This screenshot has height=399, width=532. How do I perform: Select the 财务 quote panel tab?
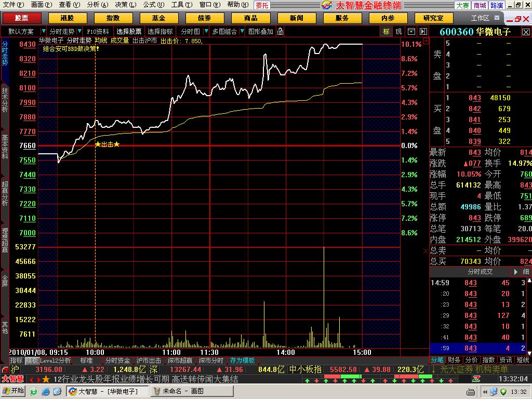(x=454, y=360)
